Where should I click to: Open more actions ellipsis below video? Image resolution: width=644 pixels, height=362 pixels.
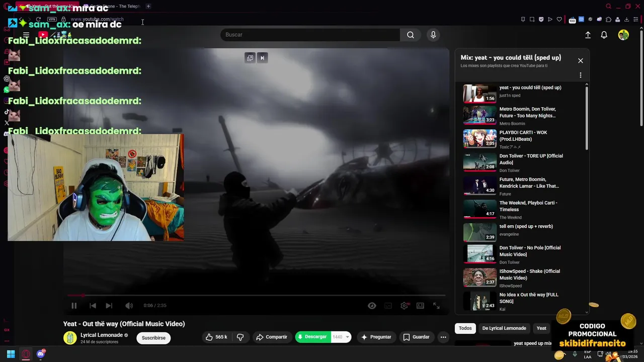[443, 337]
